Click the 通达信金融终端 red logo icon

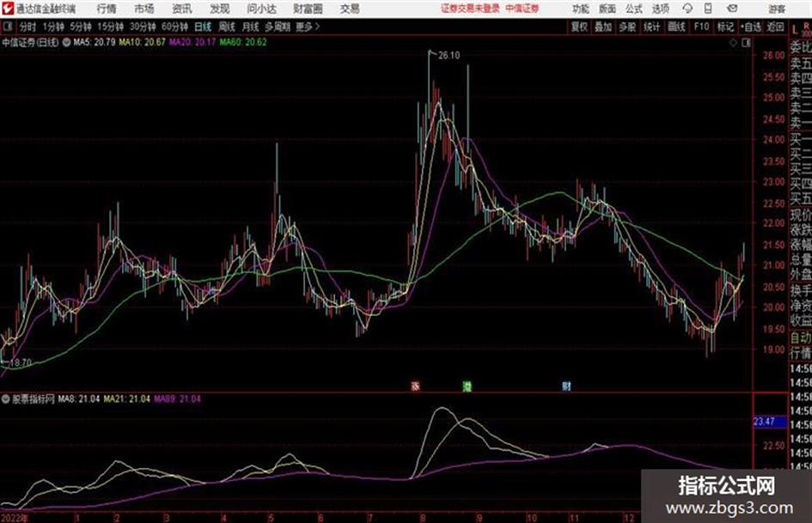click(x=8, y=9)
